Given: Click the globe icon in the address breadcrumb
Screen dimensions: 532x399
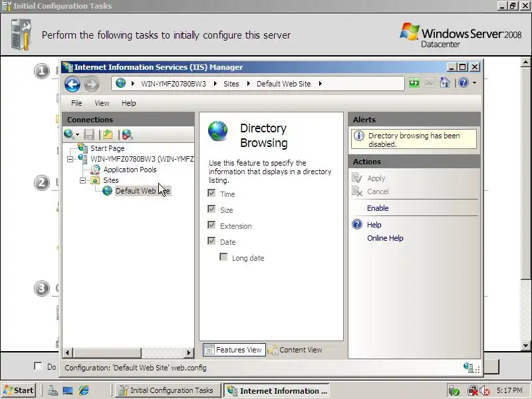Looking at the screenshot, I should pos(120,82).
